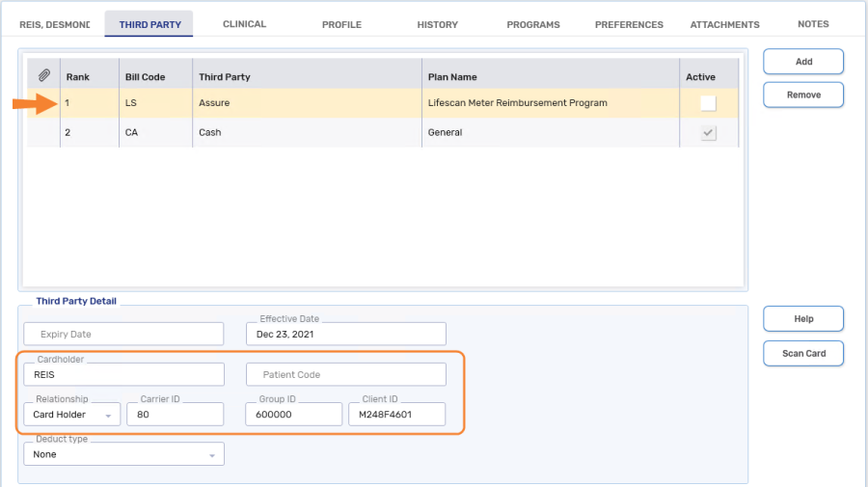Open the Preferences tab
868x487 pixels.
(x=629, y=24)
